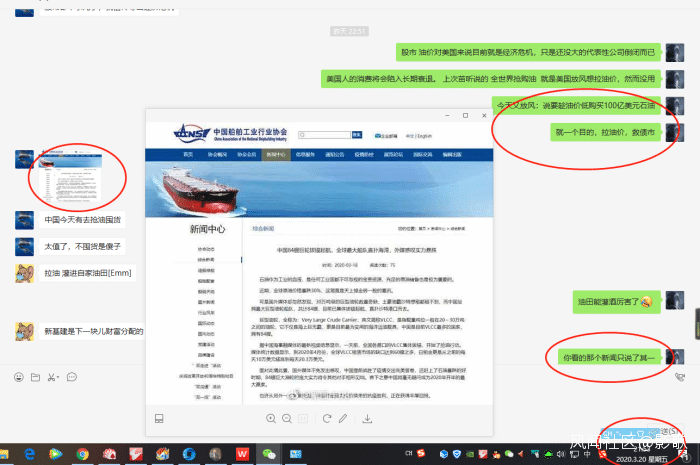The width and height of the screenshot is (700, 465).
Task: Open sender avatar beside '中国今天有去抢油囤货'
Action: 24,220
